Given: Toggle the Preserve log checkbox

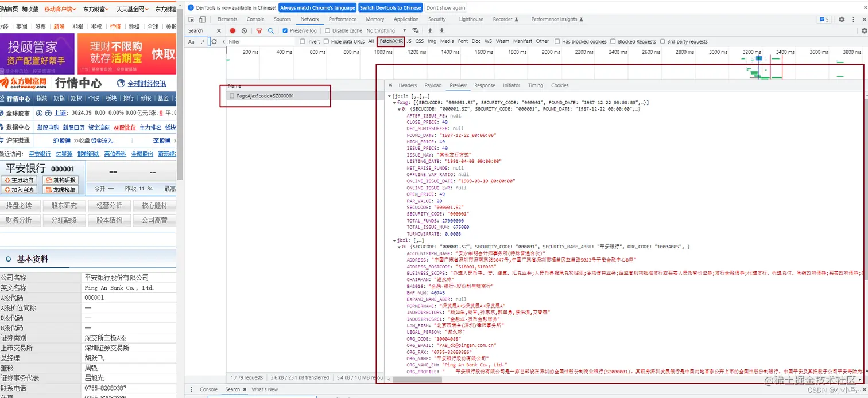Looking at the screenshot, I should point(285,30).
